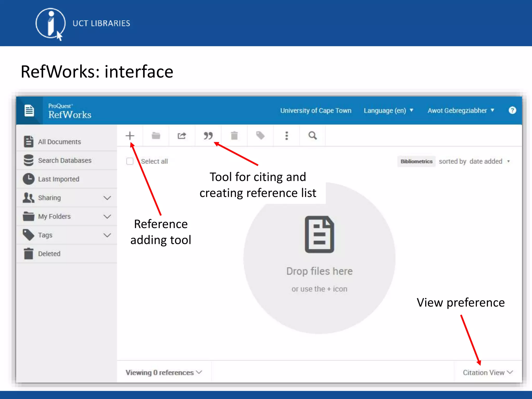This screenshot has height=399, width=532.
Task: Open the assign to folder toolbar icon
Action: [x=156, y=136]
